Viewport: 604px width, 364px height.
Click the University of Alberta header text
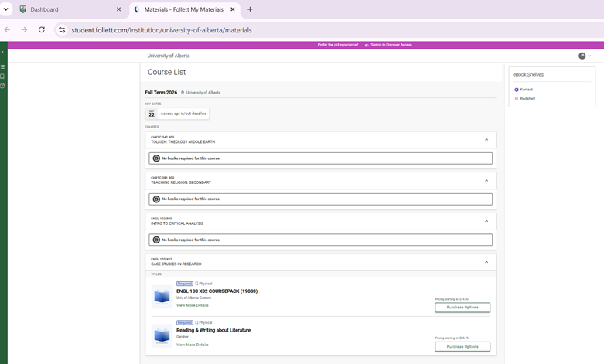pyautogui.click(x=169, y=56)
